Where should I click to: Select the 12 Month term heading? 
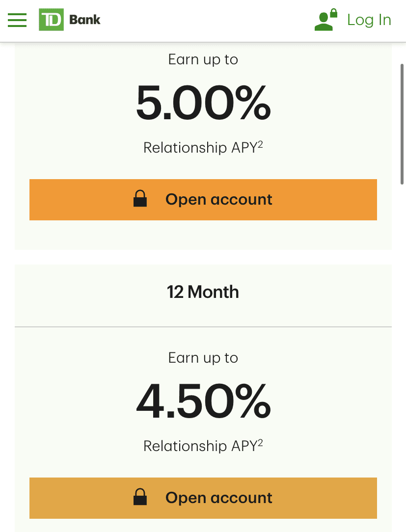pos(203,292)
